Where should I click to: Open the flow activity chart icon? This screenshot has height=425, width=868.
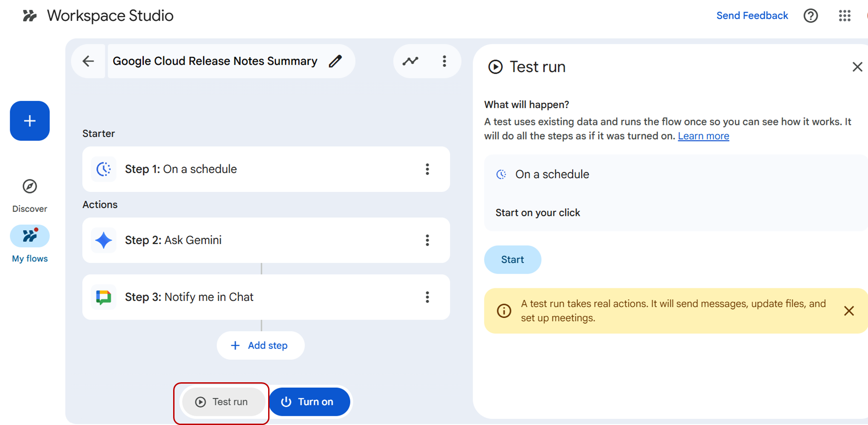tap(410, 61)
